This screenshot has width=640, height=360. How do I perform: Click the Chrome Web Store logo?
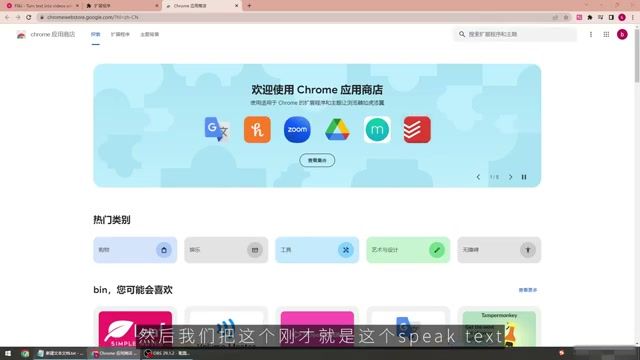point(21,35)
